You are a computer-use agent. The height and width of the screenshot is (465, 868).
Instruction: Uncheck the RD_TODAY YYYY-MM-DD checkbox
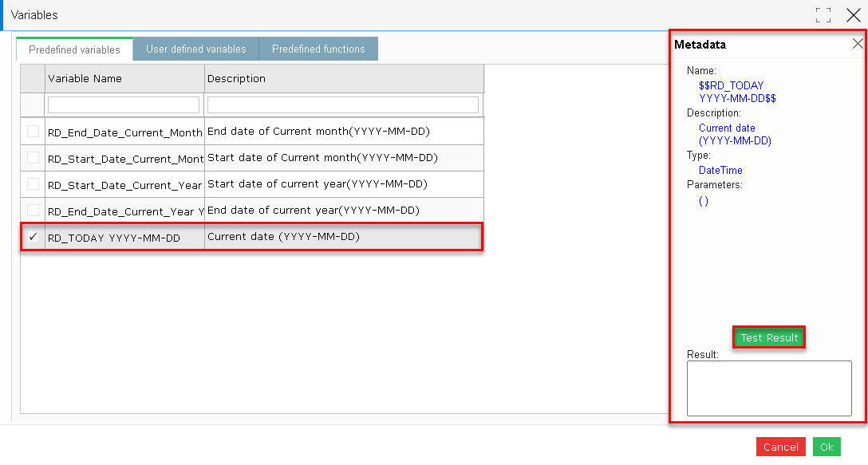coord(34,237)
